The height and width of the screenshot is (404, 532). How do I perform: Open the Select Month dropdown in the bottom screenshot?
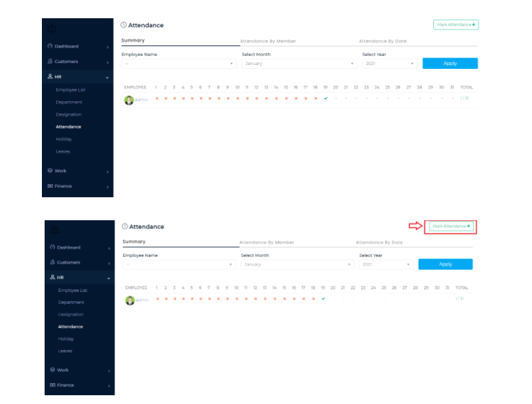click(297, 265)
